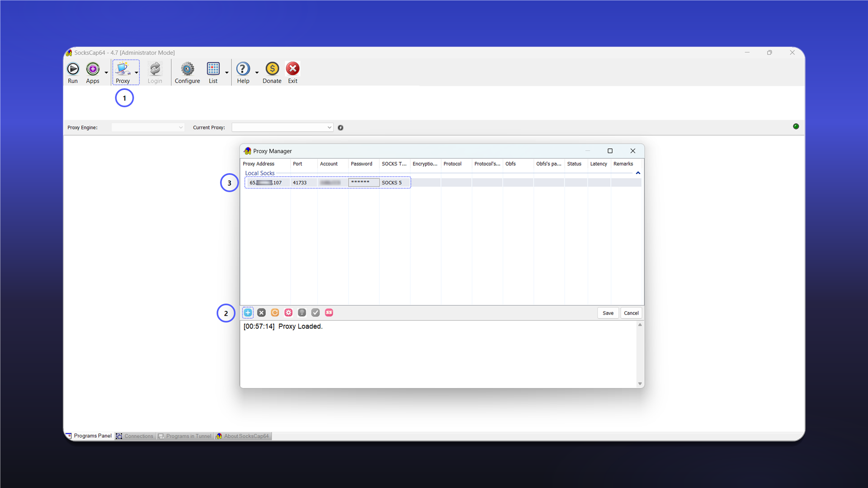Click the Run toolbar icon
Screen dimensions: 868x488
(73, 69)
